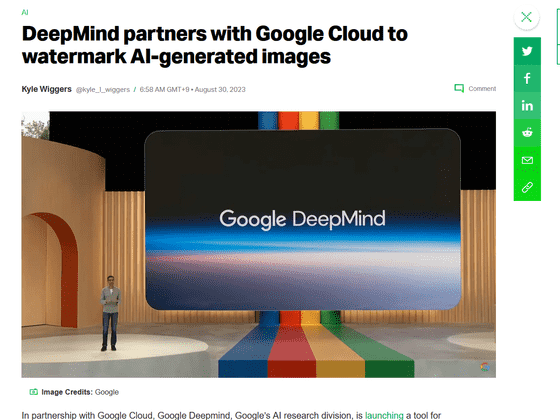Click the 'August 30, 2023' date text

click(x=220, y=90)
